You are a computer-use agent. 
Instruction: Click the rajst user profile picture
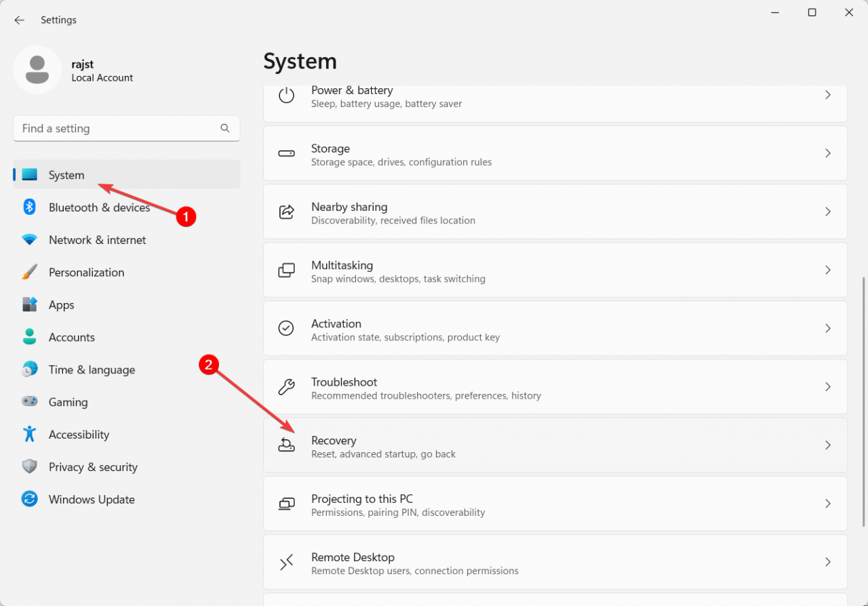[x=37, y=70]
